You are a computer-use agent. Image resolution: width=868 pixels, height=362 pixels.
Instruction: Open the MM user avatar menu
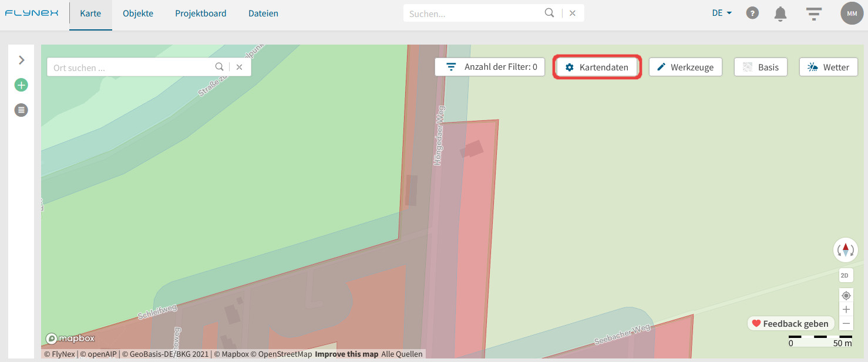(852, 13)
